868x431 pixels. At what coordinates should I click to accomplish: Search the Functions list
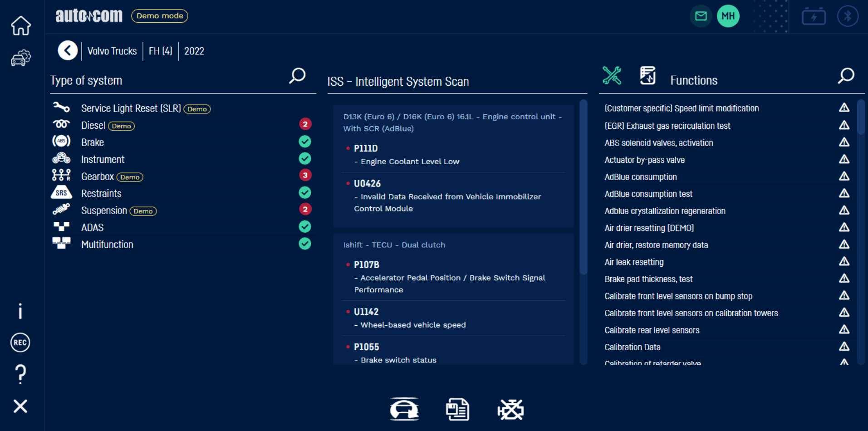point(846,76)
